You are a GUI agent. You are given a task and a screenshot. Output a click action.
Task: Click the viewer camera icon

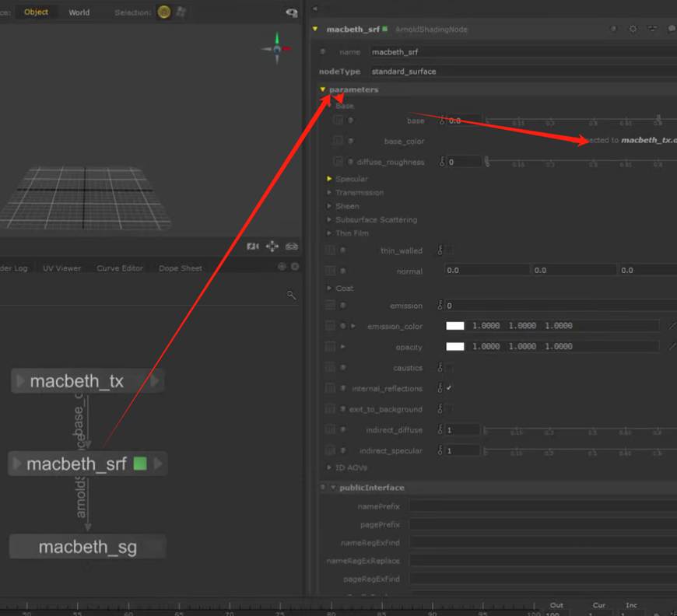tap(253, 247)
